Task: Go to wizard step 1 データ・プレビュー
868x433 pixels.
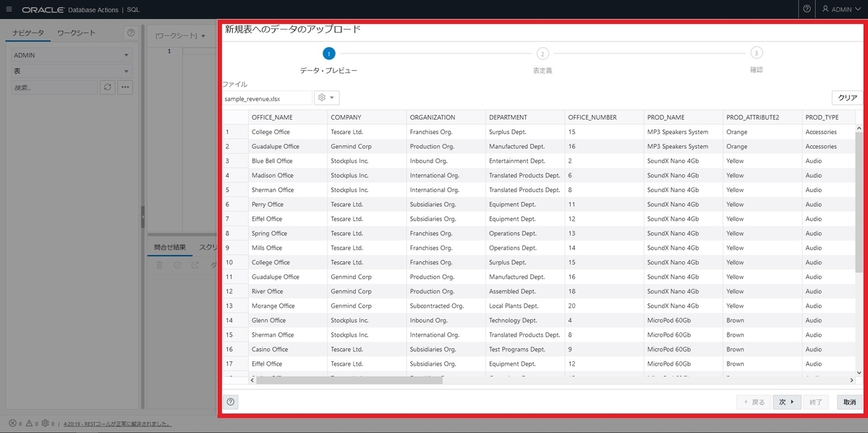Action: pyautogui.click(x=328, y=54)
